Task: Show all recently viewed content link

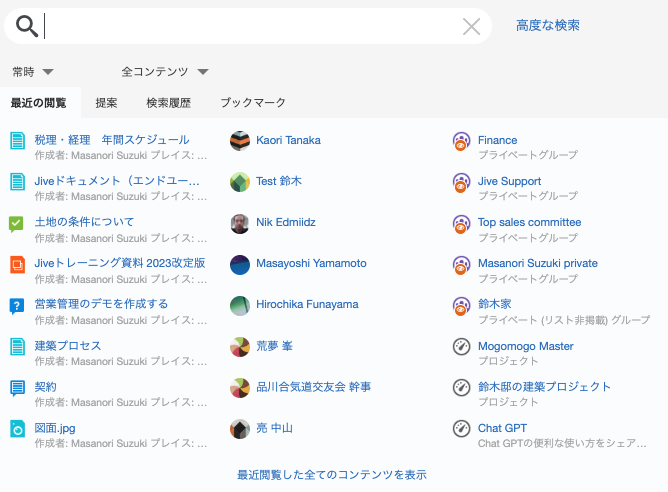Action: 332,475
